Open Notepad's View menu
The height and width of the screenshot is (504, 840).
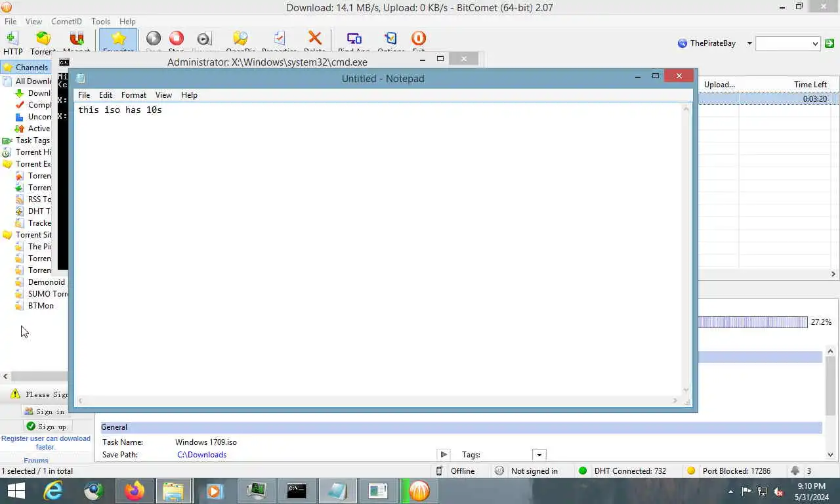click(x=163, y=95)
